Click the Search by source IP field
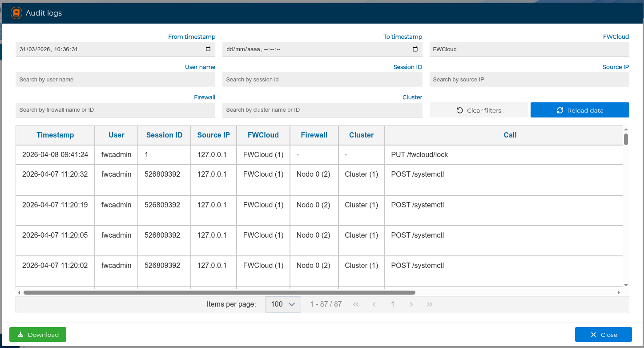 pos(529,80)
